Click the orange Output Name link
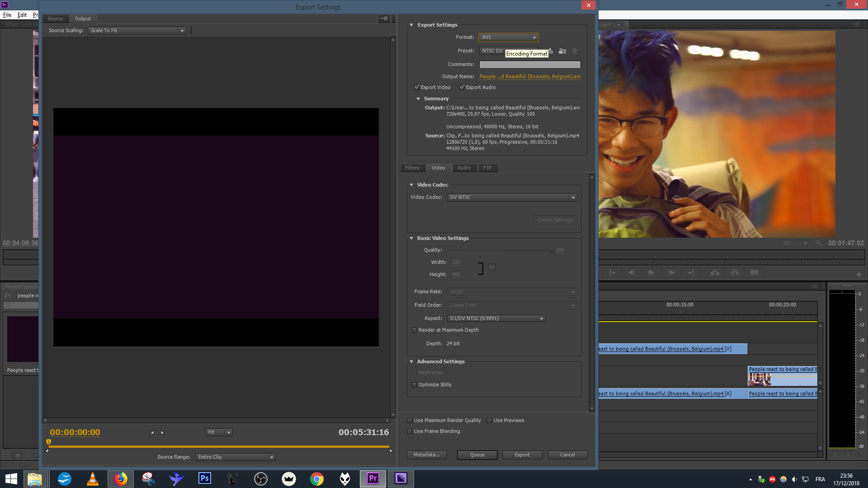 [x=530, y=77]
